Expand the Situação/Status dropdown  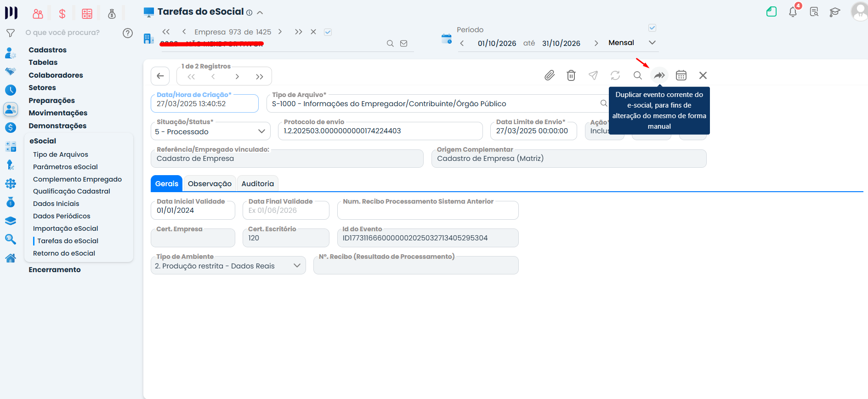[261, 131]
